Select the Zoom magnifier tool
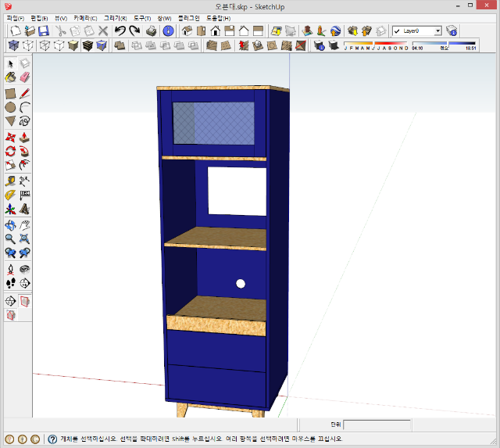The width and height of the screenshot is (500, 448). point(10,239)
